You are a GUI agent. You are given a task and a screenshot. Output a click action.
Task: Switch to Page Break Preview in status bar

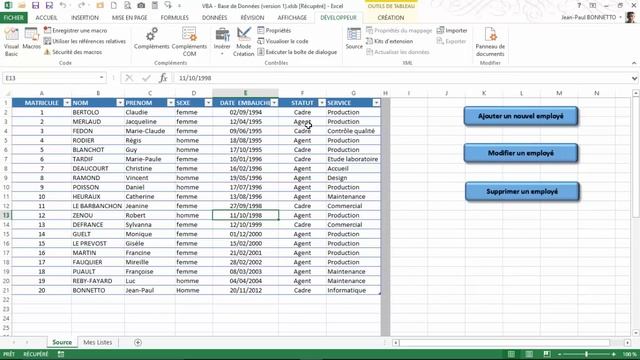(547, 354)
